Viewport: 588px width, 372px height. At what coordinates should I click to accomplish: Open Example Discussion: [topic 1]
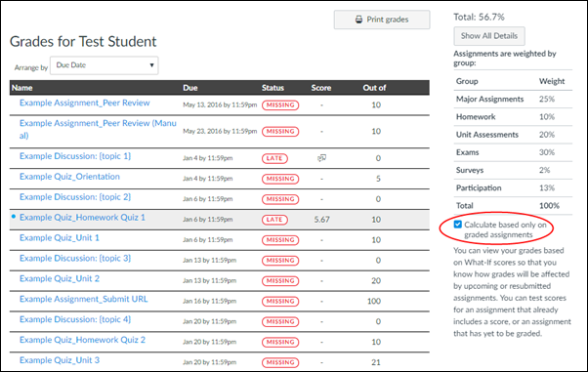(x=75, y=156)
